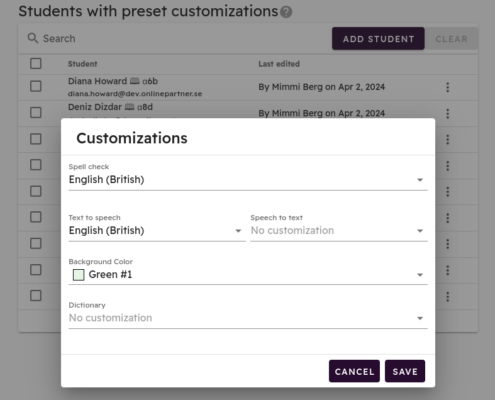Expand the Spell check language dropdown
495x400 pixels.
click(248, 180)
